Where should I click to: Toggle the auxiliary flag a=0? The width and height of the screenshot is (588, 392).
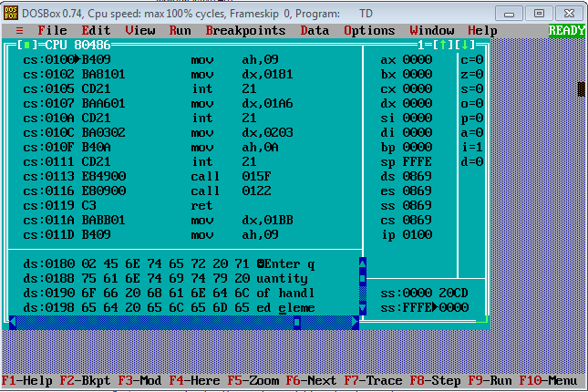(x=471, y=133)
